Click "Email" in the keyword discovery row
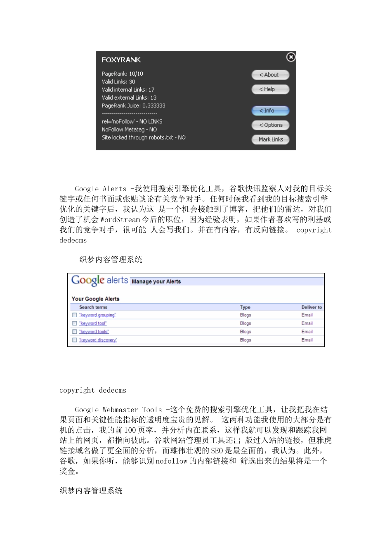The height and width of the screenshot is (555, 392). click(307, 340)
